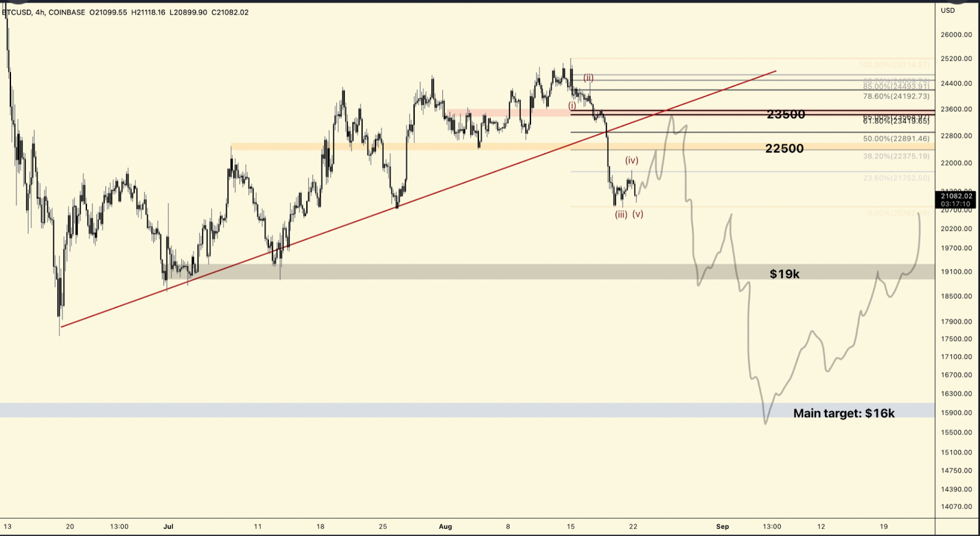Image resolution: width=980 pixels, height=536 pixels.
Task: Click the low value L20899.90
Action: (189, 12)
